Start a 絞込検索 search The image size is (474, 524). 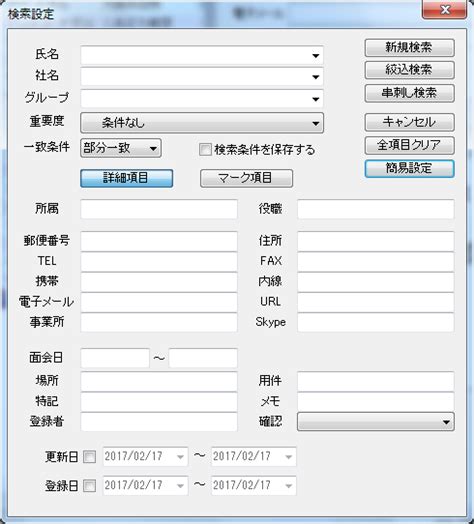(409, 70)
